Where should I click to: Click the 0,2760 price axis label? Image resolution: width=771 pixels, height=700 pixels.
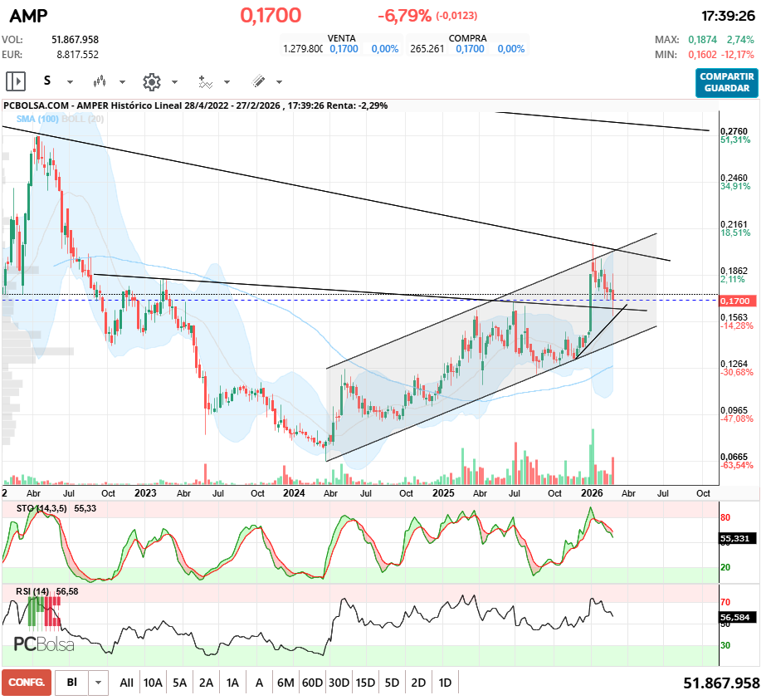(734, 131)
